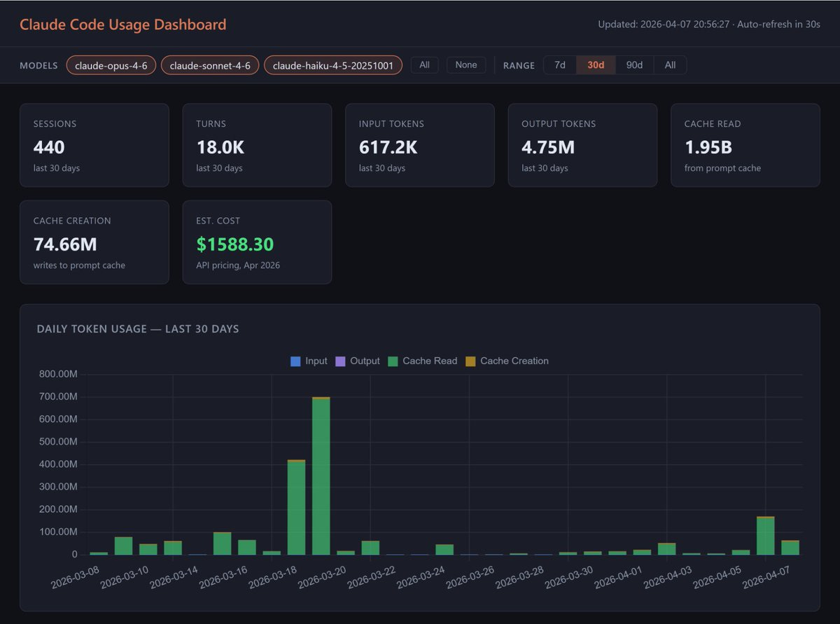Switch the range to 7d
The height and width of the screenshot is (624, 840).
(x=559, y=64)
